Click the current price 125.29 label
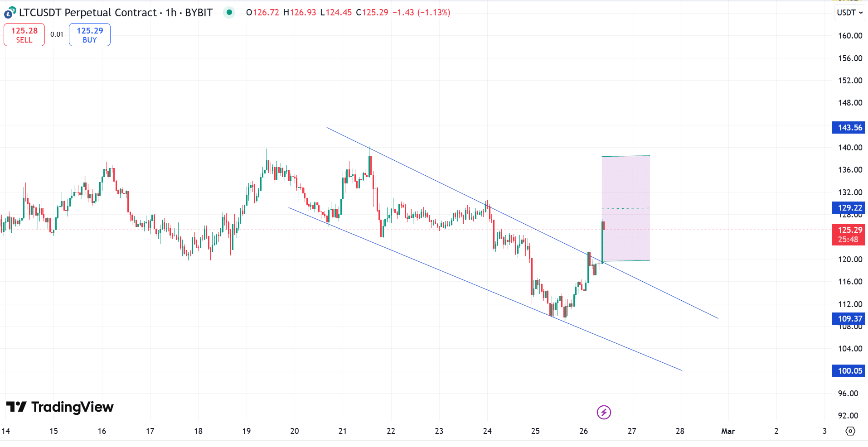 pos(849,235)
